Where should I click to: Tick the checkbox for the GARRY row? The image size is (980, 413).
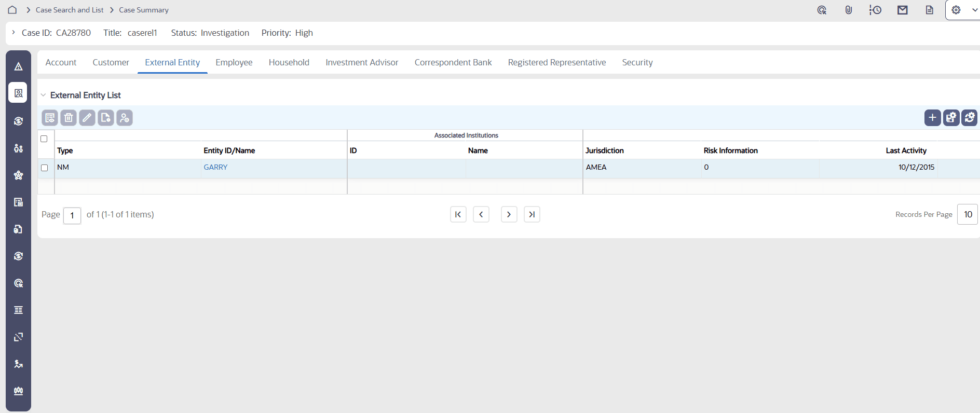point(44,168)
